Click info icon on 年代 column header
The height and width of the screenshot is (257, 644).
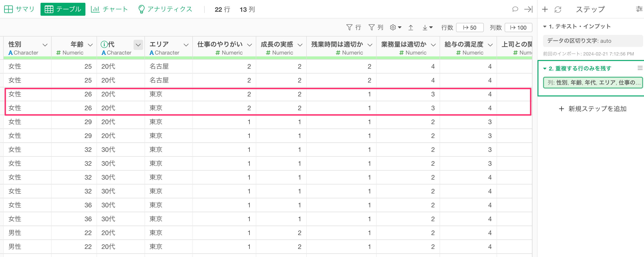(104, 44)
